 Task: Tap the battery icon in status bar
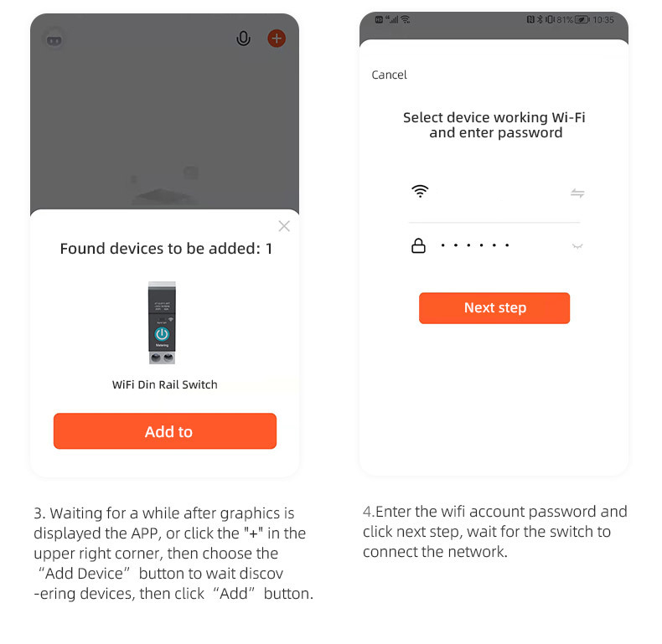pyautogui.click(x=582, y=19)
